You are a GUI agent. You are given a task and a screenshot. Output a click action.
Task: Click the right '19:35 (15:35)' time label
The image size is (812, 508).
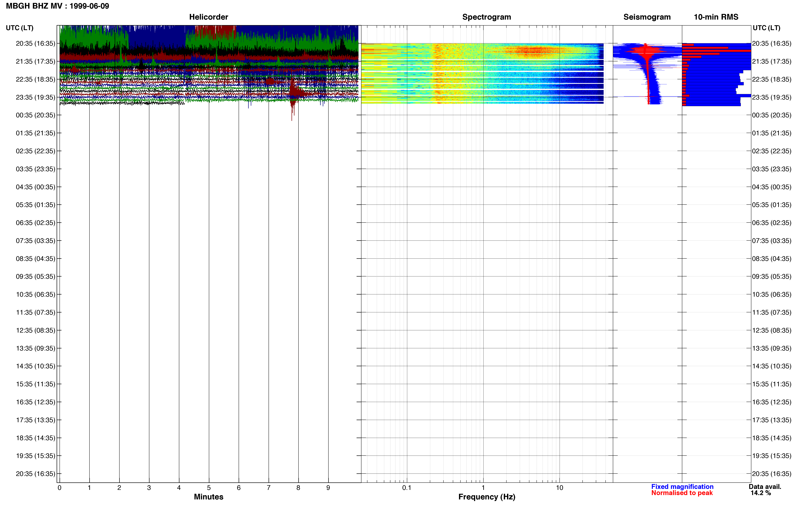[x=772, y=456]
